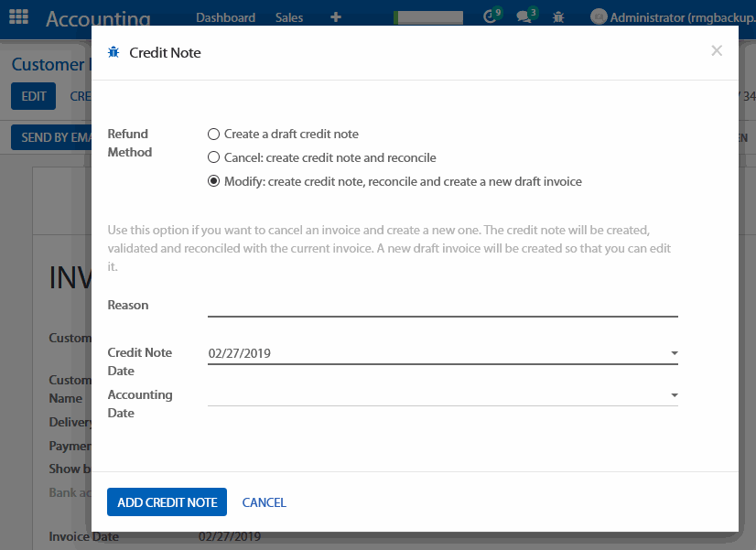
Task: Open the apps grid menu
Action: coord(18,17)
